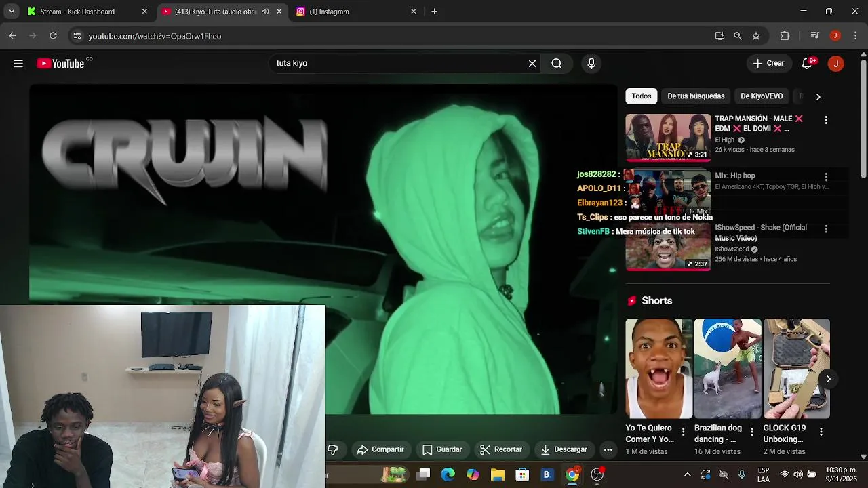Image resolution: width=868 pixels, height=488 pixels.
Task: Open Chrome profile J avatar
Action: (835, 36)
